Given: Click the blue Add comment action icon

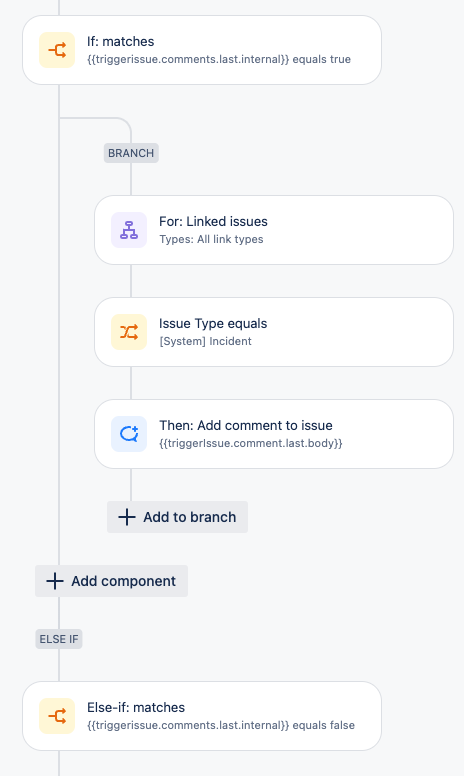Looking at the screenshot, I should [x=129, y=434].
